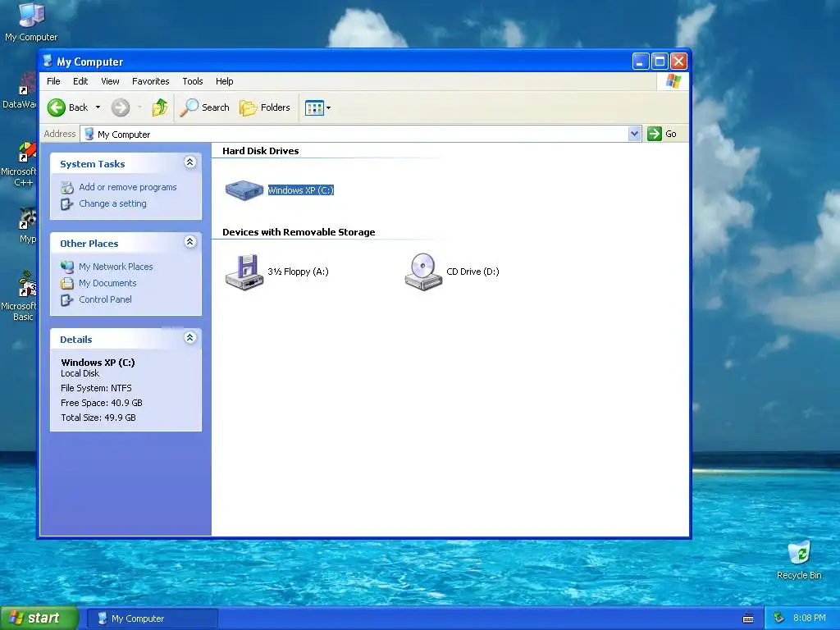Image resolution: width=840 pixels, height=630 pixels.
Task: Open My Documents link
Action: click(107, 283)
